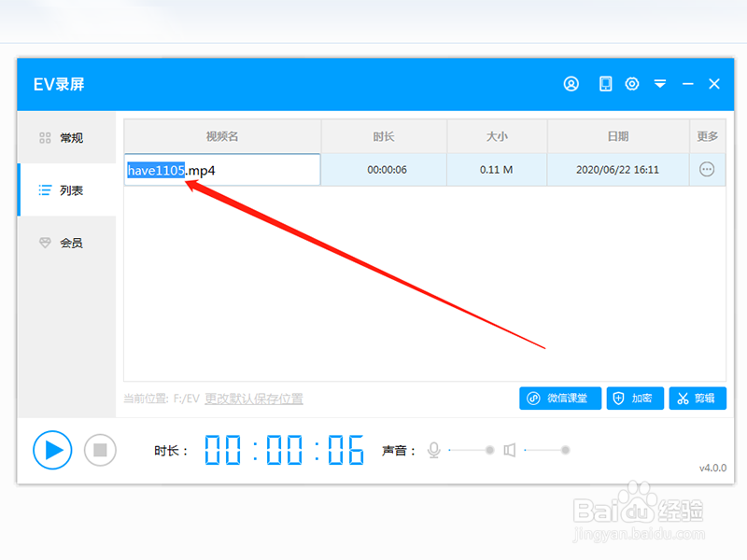
Task: Adjust the microphone volume slider
Action: [472, 450]
